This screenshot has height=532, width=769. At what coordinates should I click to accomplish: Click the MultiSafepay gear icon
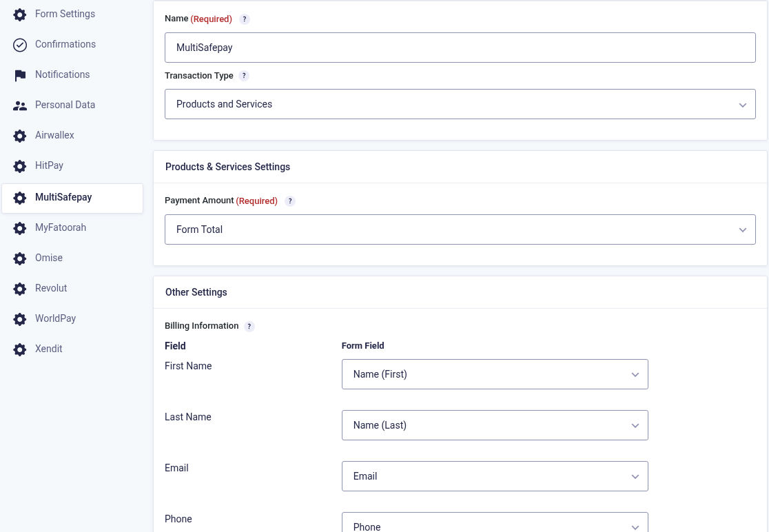(19, 198)
